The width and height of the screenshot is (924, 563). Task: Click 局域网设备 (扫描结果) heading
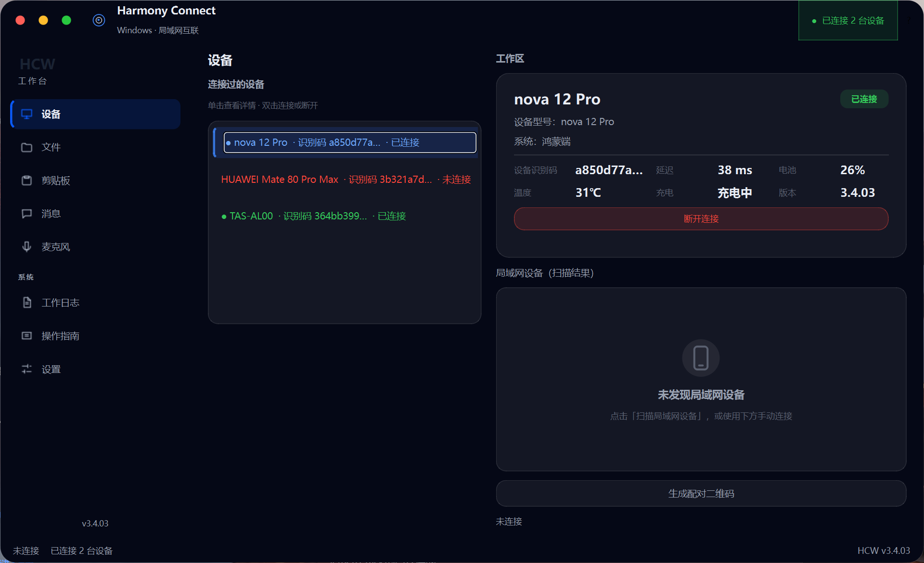point(545,273)
